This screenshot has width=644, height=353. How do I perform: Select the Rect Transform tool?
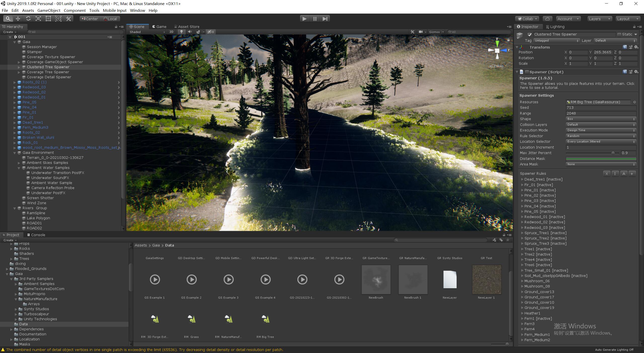[48, 19]
